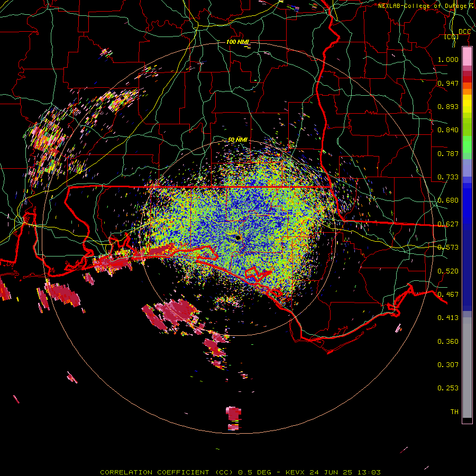Click the 0.467 value on the color scale
476x476 pixels.
tap(448, 295)
